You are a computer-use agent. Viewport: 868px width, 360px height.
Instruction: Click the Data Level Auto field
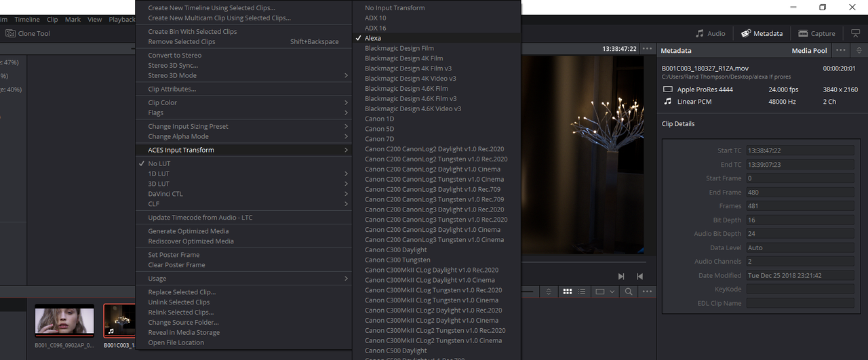point(800,247)
